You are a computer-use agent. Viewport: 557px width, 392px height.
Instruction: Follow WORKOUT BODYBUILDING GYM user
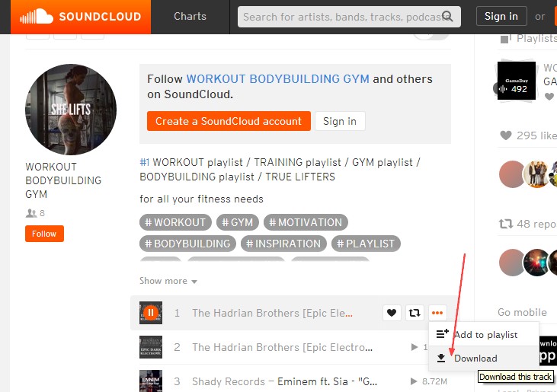point(44,234)
